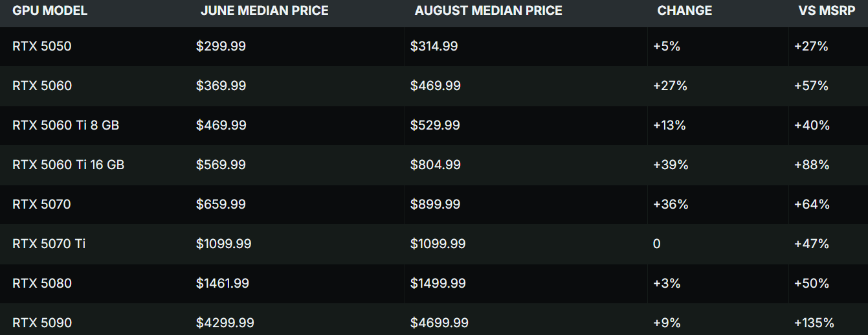
Task: Select the RTX 5070 Ti row label
Action: coord(49,244)
